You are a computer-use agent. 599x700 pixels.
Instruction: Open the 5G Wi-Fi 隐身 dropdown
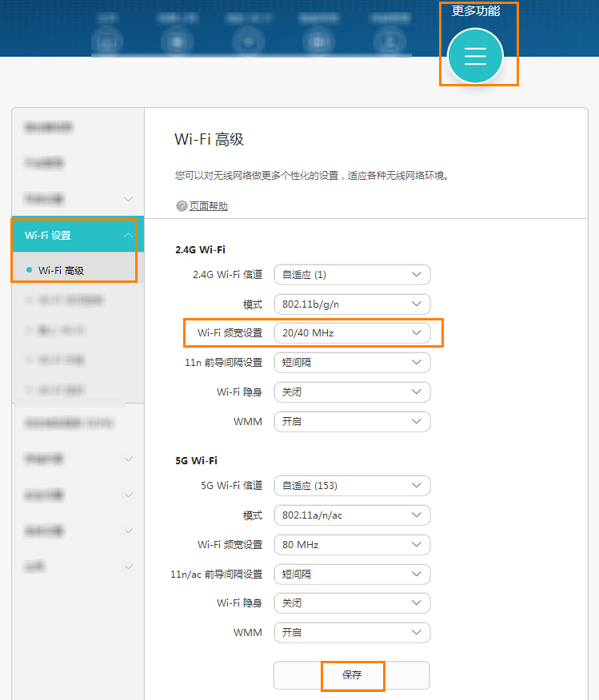coord(352,603)
